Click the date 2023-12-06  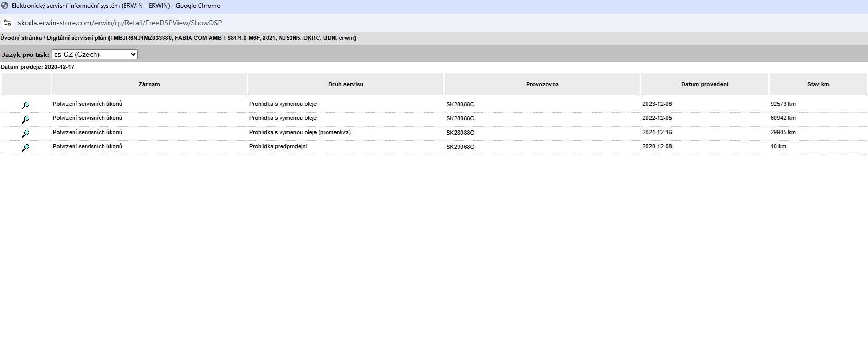(657, 104)
